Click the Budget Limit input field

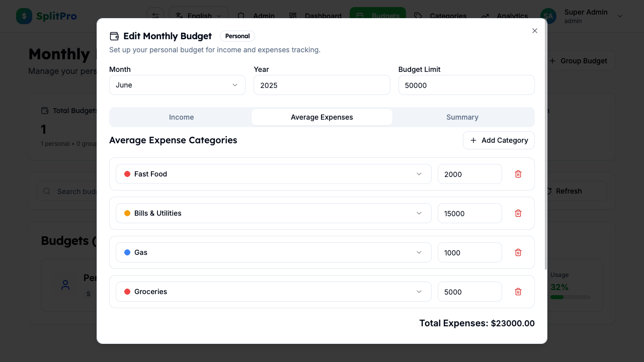(466, 85)
